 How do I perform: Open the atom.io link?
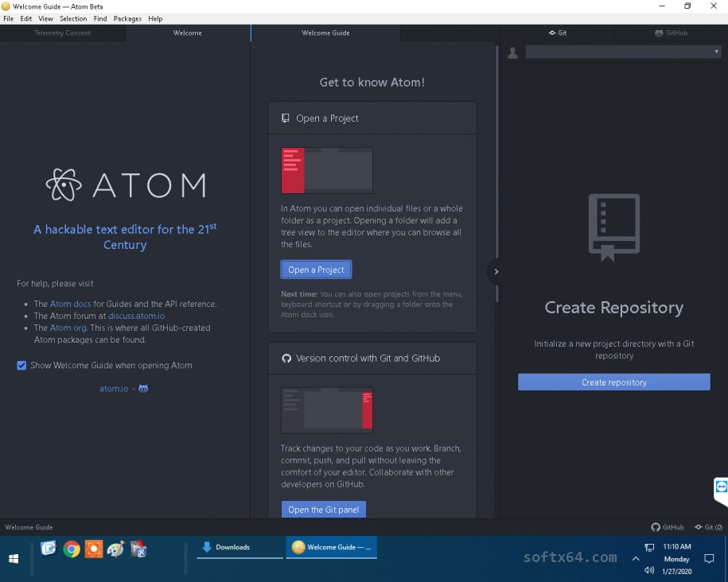114,389
